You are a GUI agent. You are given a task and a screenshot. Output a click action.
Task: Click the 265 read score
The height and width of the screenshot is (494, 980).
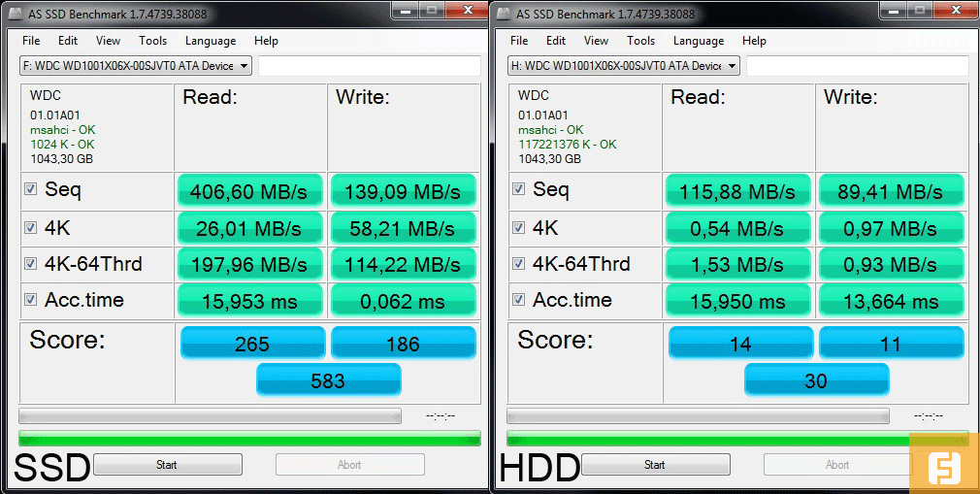(252, 343)
